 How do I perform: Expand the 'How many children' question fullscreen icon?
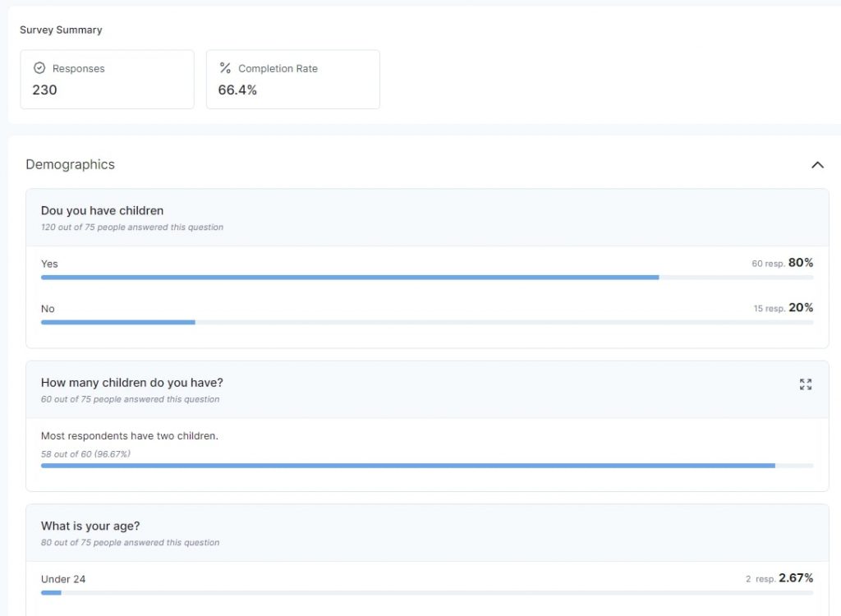pyautogui.click(x=805, y=384)
